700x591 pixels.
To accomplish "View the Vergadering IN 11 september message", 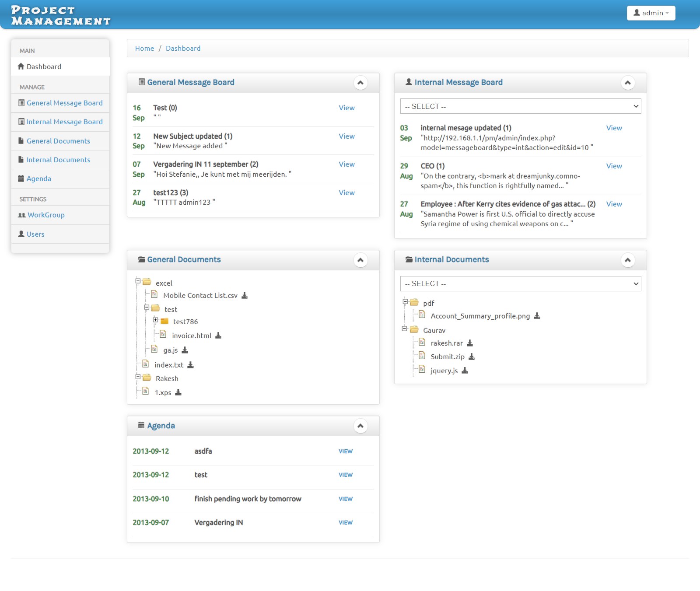I will (x=346, y=164).
